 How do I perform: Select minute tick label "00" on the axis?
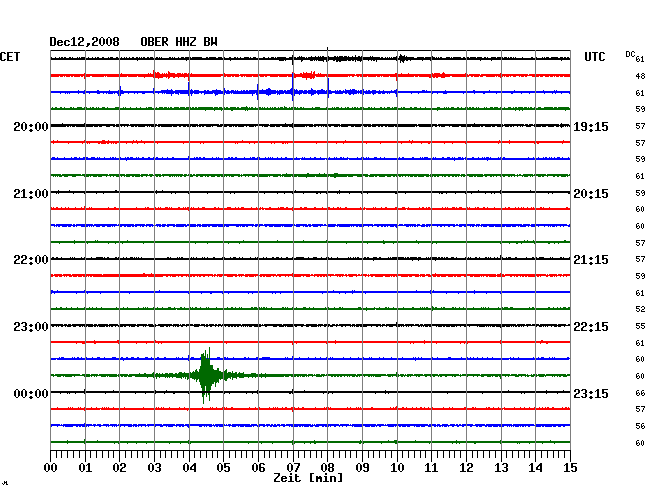(x=51, y=467)
